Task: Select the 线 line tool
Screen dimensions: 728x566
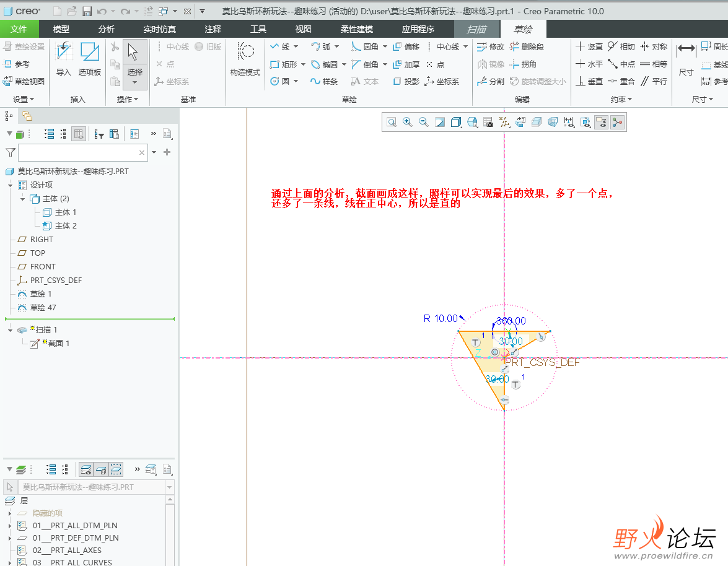Action: (280, 46)
